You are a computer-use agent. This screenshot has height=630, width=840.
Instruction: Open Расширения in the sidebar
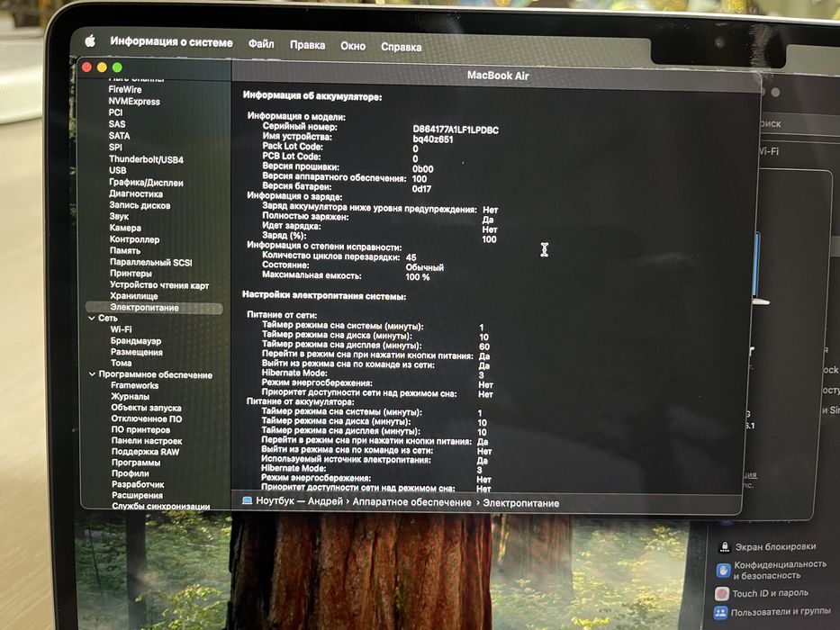point(137,495)
